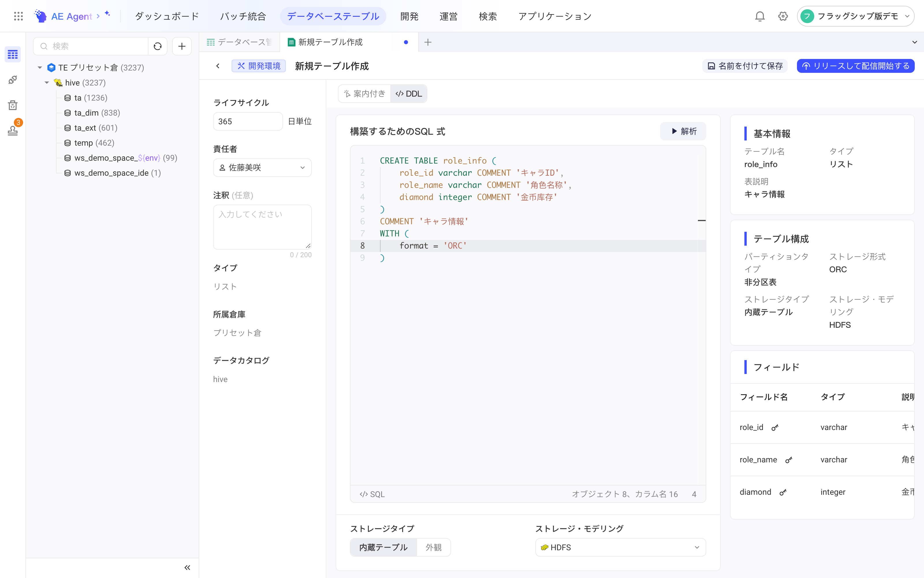Collapse the TE プリセット倉 tree node
The height and width of the screenshot is (578, 924).
pyautogui.click(x=40, y=68)
